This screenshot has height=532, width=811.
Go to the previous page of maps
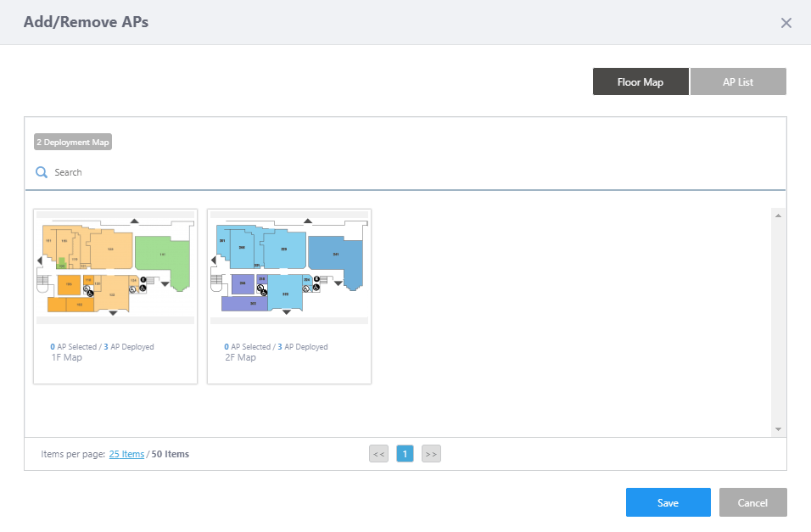[378, 454]
